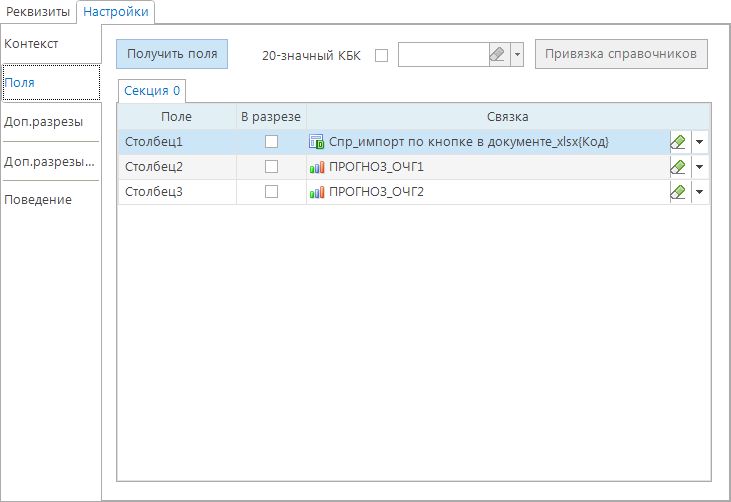Expand binding dropdown for Столбец3 row
731x502 pixels.
[699, 191]
